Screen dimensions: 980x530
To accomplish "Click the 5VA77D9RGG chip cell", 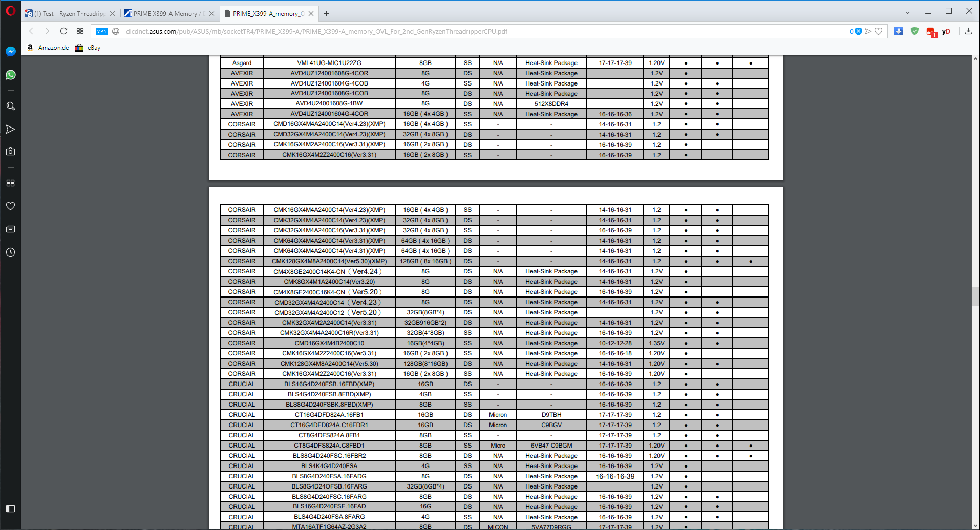I will point(551,526).
